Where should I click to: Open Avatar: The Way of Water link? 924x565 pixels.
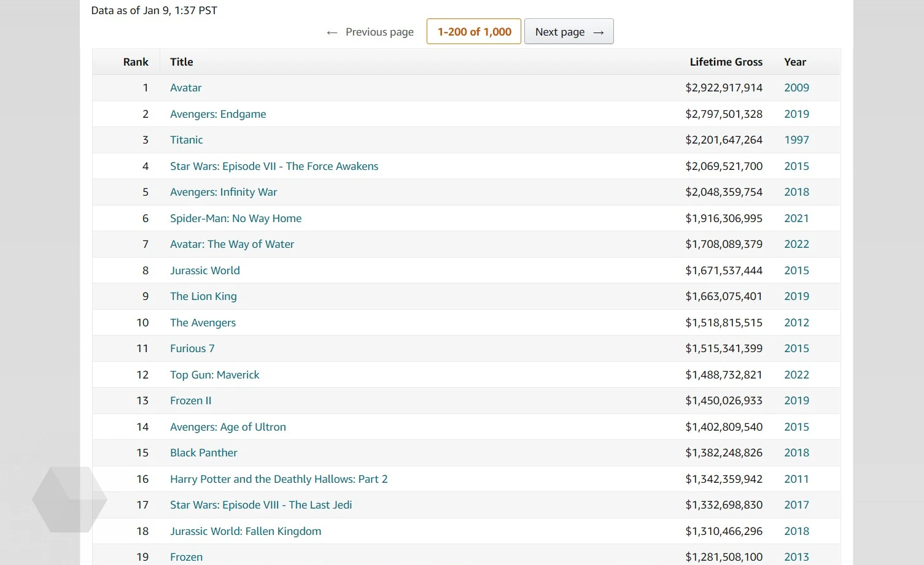[x=232, y=244]
